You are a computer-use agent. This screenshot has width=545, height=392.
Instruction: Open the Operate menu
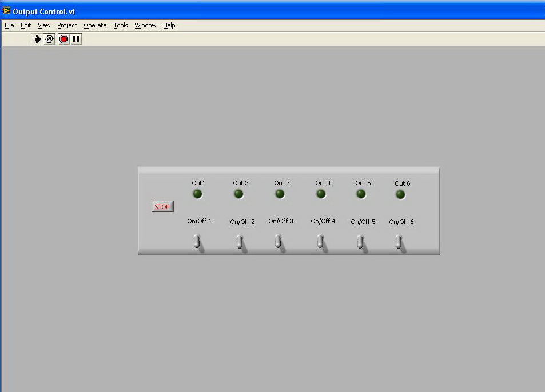click(x=95, y=25)
